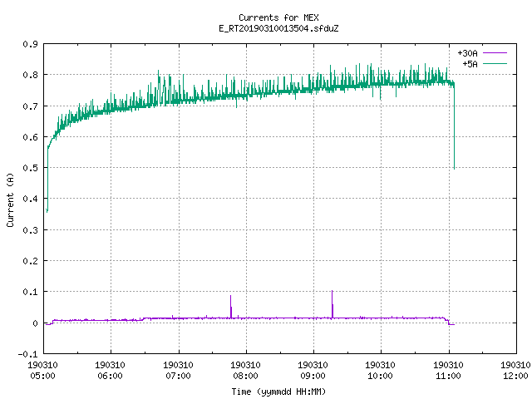Click the 0.7 y-axis tick label
Viewport: 532px width, 399px height.
tap(30, 106)
